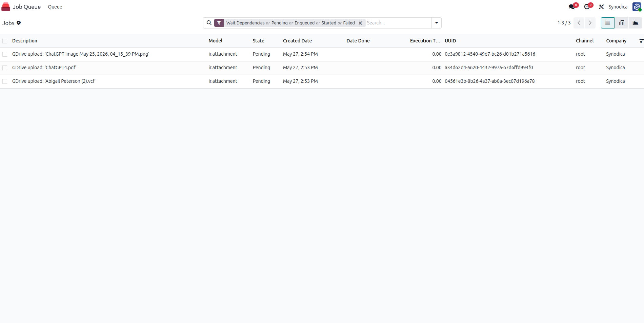644x323 pixels.
Task: Open the user avatar menu
Action: (x=637, y=7)
